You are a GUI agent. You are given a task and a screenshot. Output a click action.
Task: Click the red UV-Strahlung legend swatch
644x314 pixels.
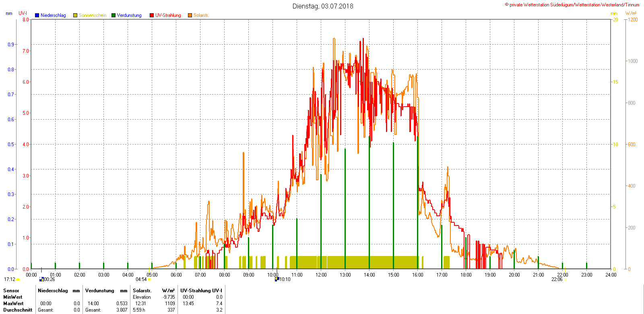click(152, 15)
